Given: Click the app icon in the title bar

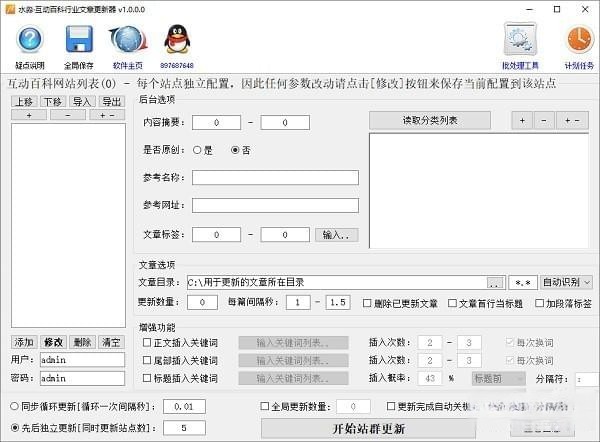Looking at the screenshot, I should [10, 9].
